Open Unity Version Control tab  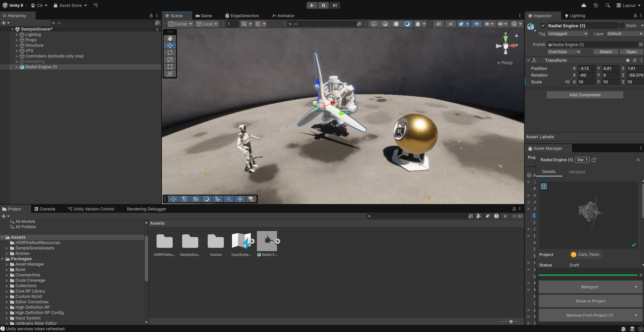tap(91, 209)
